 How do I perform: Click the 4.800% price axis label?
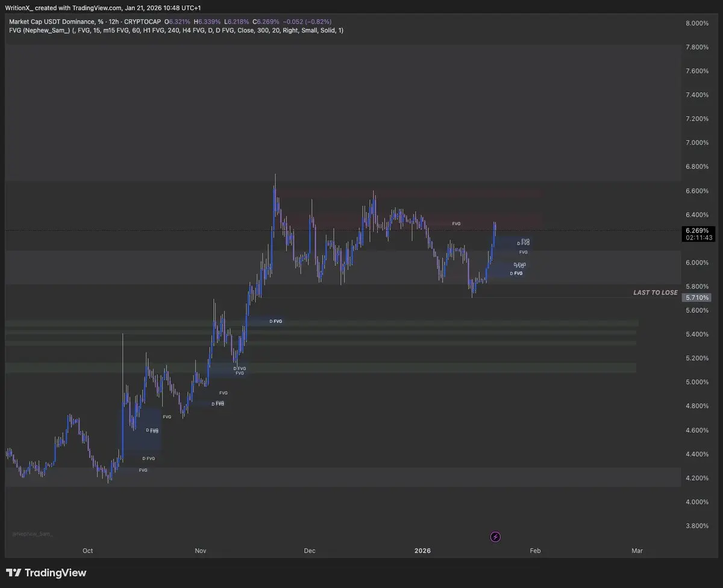(697, 406)
